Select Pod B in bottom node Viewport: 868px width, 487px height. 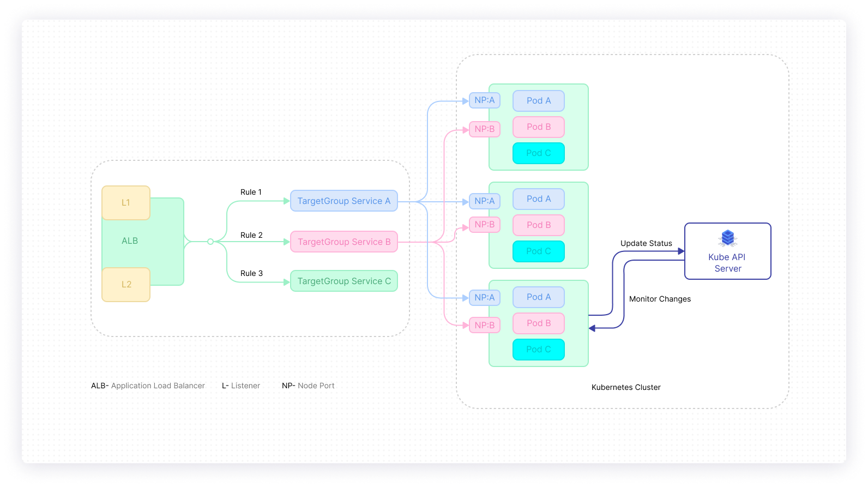tap(539, 323)
